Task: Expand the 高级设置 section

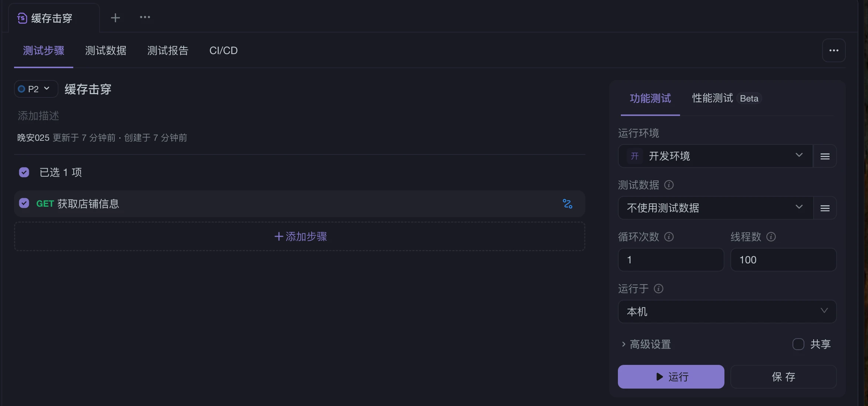Action: tap(646, 344)
